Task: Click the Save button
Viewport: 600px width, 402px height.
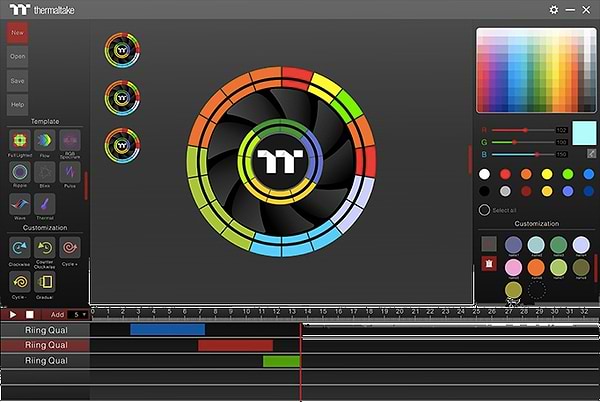Action: point(17,80)
